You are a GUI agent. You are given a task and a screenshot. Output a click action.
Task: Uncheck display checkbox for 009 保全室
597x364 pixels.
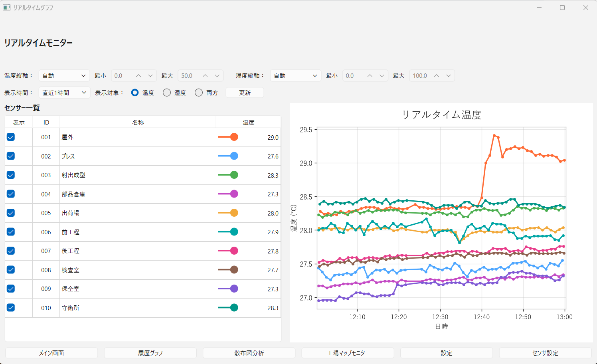11,289
